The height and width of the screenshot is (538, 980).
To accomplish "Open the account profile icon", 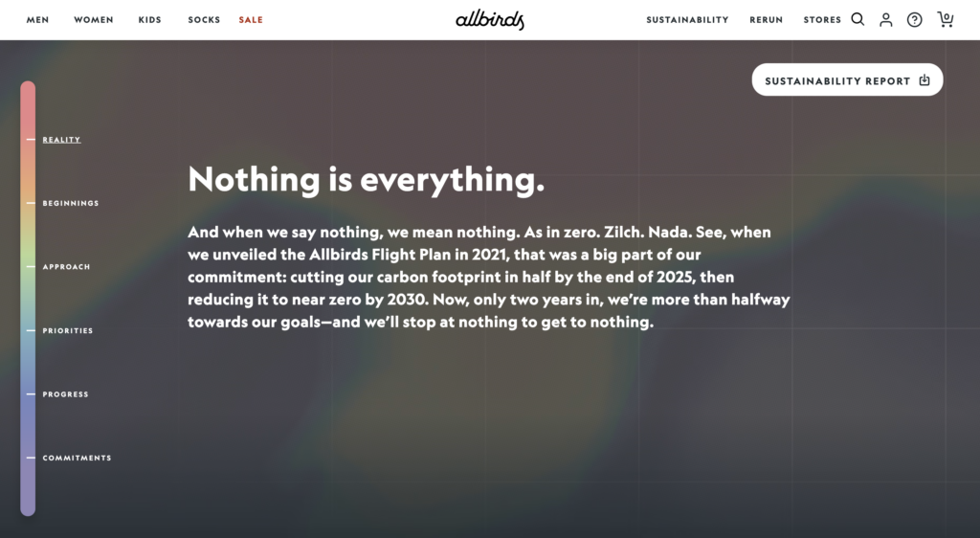I will (885, 19).
